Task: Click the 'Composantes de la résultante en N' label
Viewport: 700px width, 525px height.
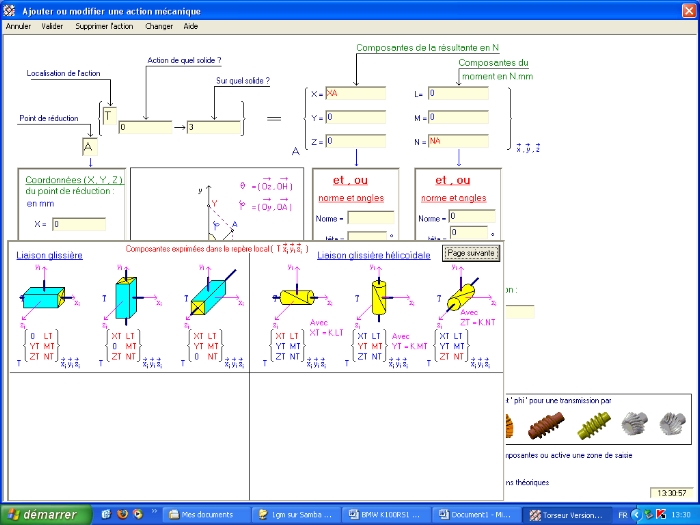Action: coord(427,48)
